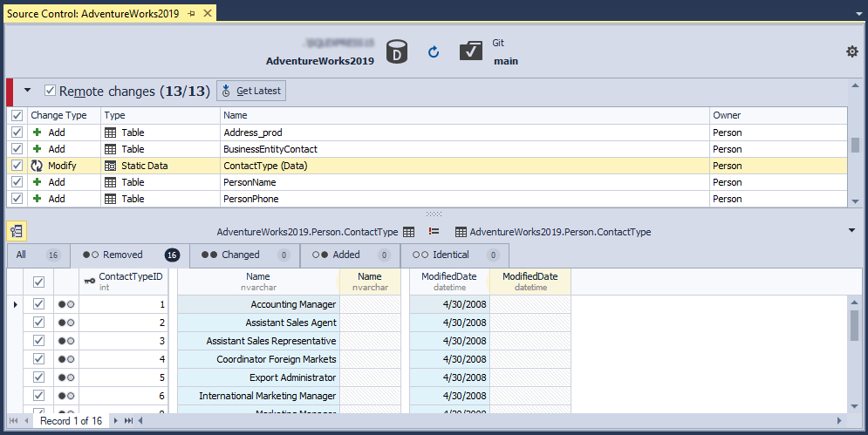Open the tab list dropdown arrow at top right
Viewport: 868px width, 435px height.
tap(858, 14)
